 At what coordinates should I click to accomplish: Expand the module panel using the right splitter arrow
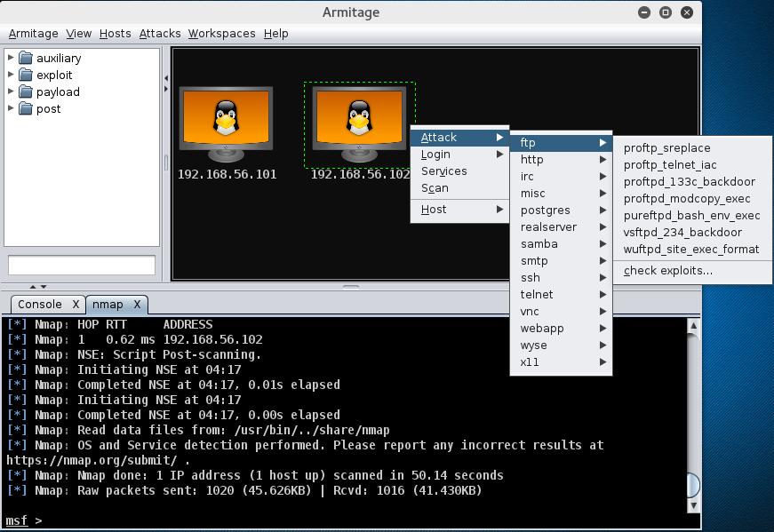166,90
